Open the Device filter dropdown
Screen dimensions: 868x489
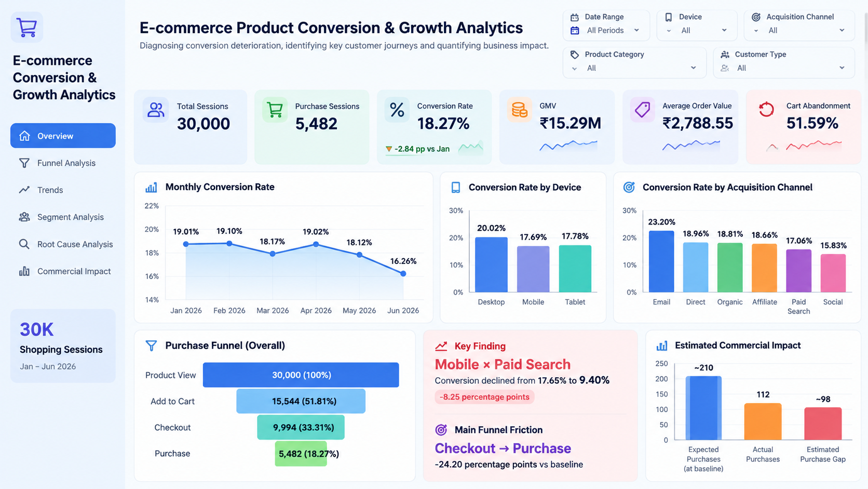pos(697,31)
